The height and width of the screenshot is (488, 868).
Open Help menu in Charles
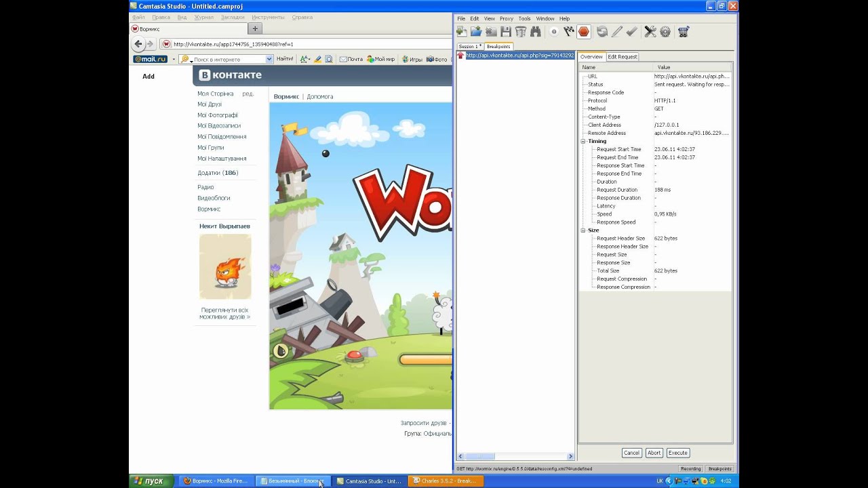(564, 18)
